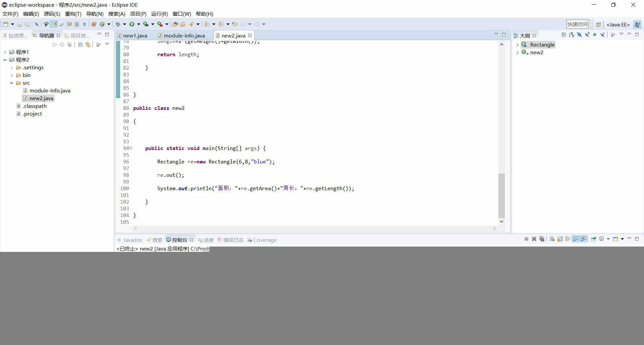Collapse the 程序2 project node
This screenshot has height=345, width=644.
[x=5, y=60]
